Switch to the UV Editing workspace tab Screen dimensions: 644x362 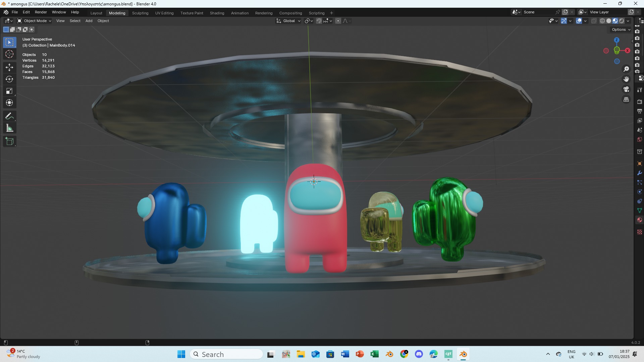(164, 13)
